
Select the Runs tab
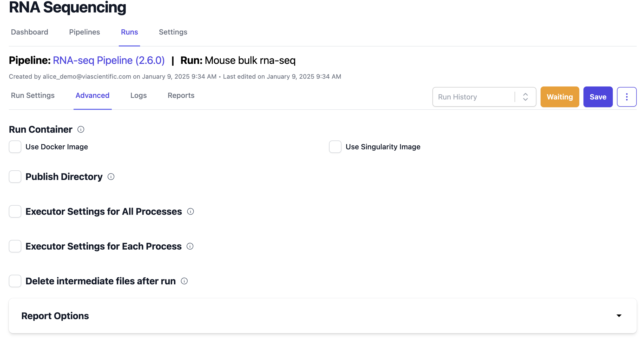click(129, 32)
